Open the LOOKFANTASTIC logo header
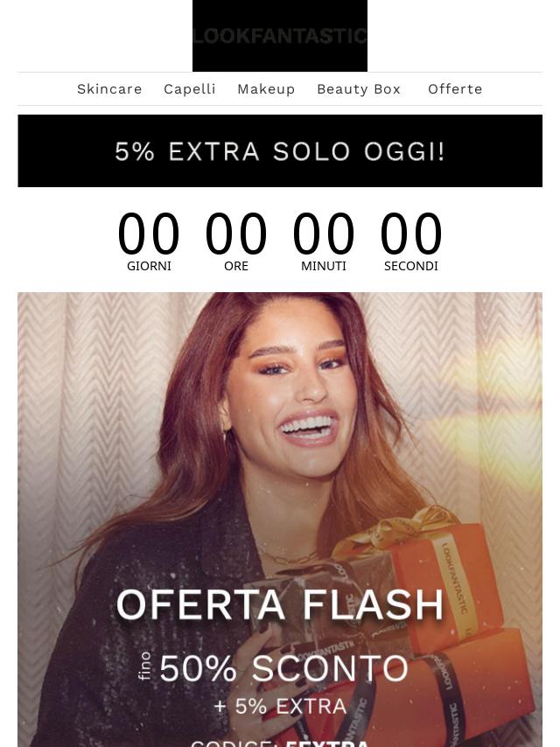 pyautogui.click(x=280, y=36)
